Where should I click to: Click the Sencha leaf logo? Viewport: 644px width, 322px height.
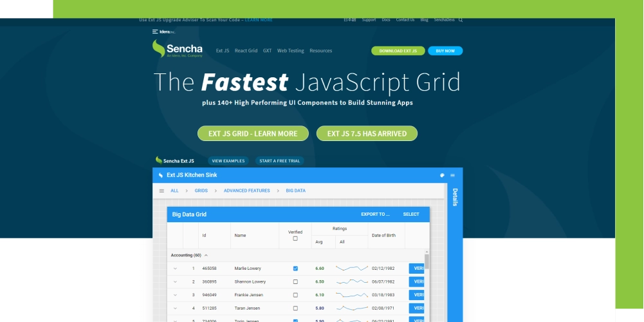(x=158, y=49)
